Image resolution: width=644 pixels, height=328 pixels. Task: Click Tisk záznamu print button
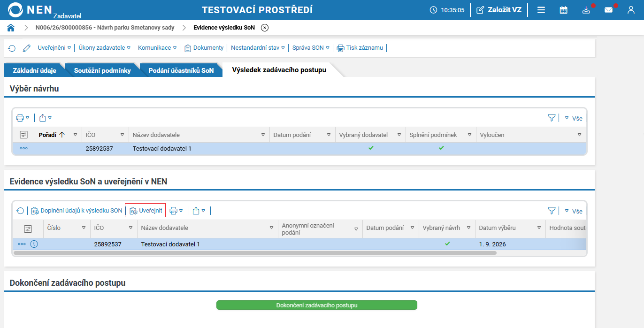pyautogui.click(x=360, y=48)
